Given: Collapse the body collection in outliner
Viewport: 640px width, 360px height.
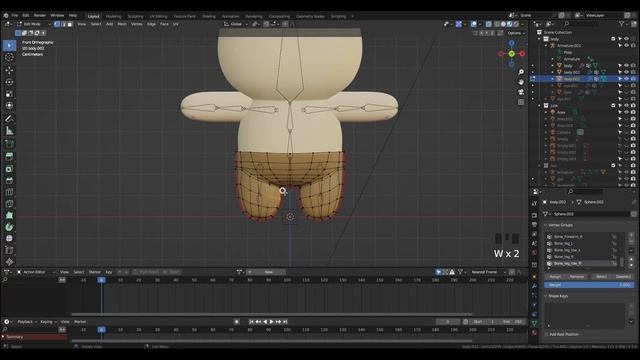Looking at the screenshot, I should pyautogui.click(x=540, y=39).
